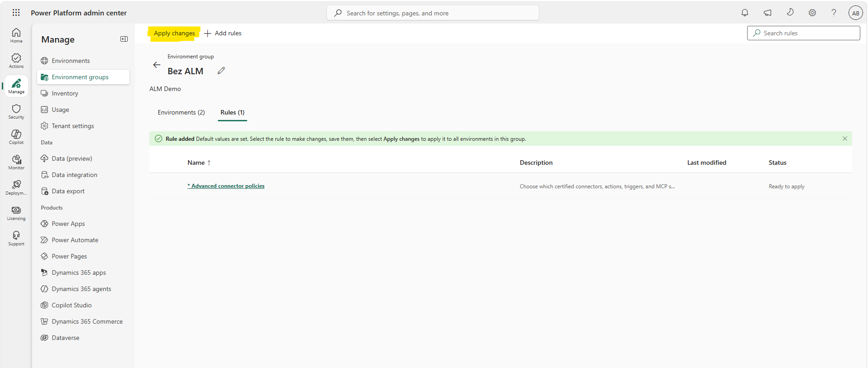The height and width of the screenshot is (368, 868).
Task: Open Dynamics 365 Commerce
Action: coord(83,321)
